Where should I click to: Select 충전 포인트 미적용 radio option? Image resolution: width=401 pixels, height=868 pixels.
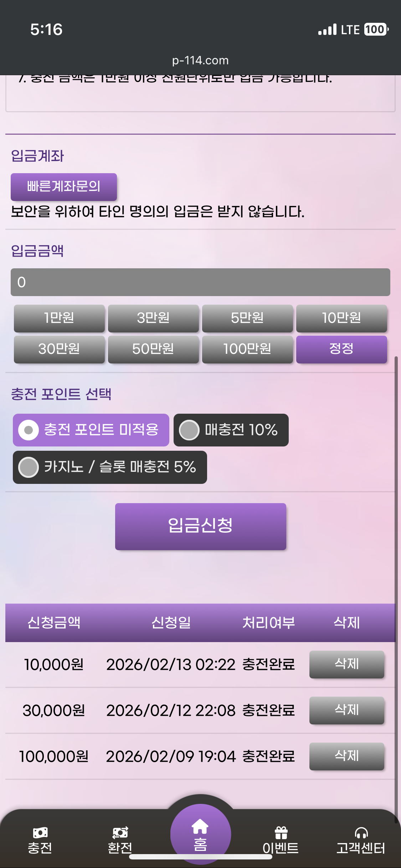29,430
